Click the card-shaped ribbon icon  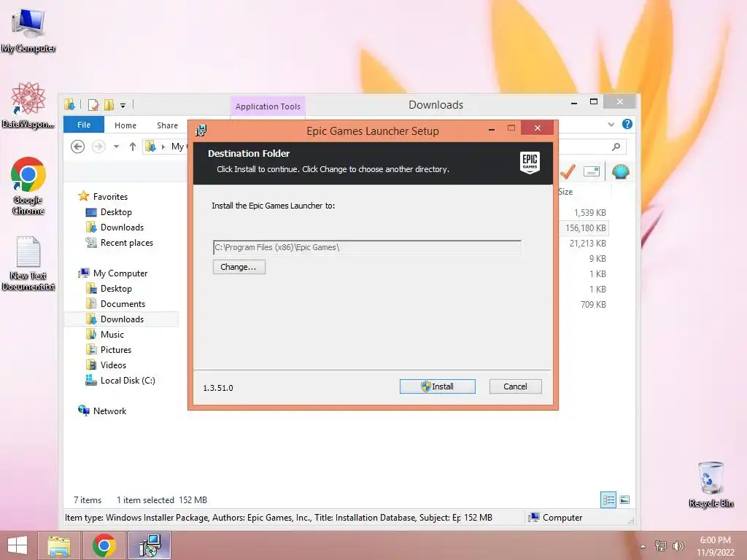591,171
